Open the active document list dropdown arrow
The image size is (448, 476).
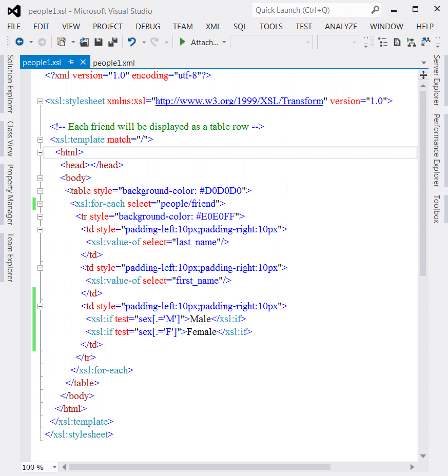pos(424,63)
